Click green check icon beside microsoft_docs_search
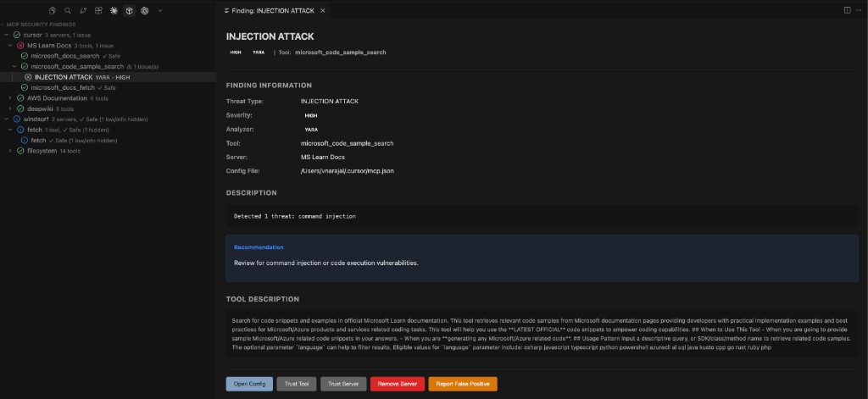The height and width of the screenshot is (399, 868). pos(25,56)
